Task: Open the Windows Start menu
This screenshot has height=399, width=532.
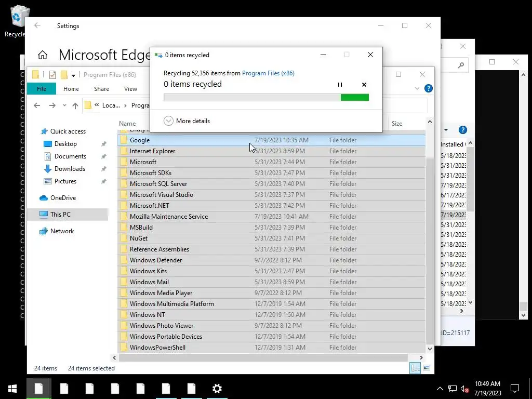Action: point(12,389)
